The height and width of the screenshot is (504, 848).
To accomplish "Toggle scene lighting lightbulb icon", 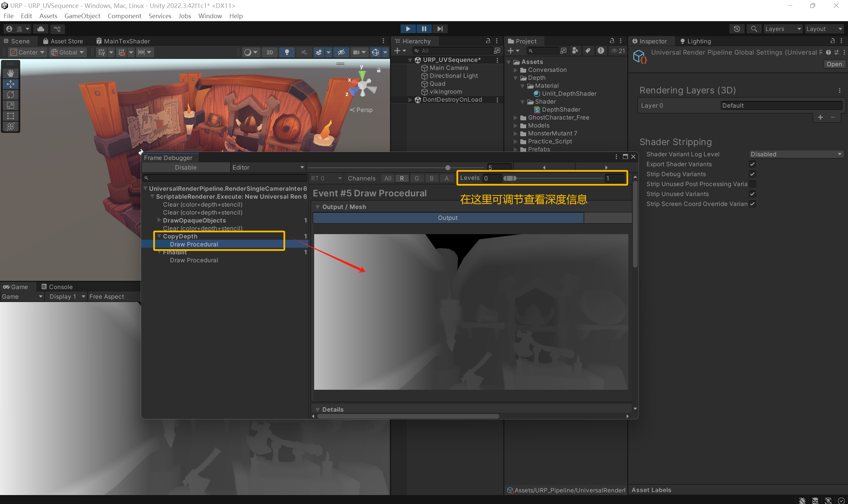I will click(x=287, y=52).
